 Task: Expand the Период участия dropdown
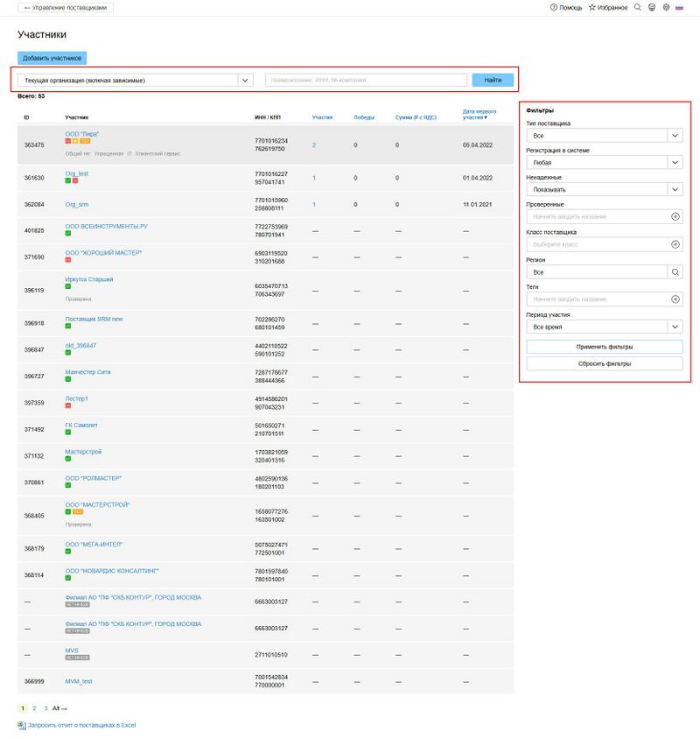[675, 327]
